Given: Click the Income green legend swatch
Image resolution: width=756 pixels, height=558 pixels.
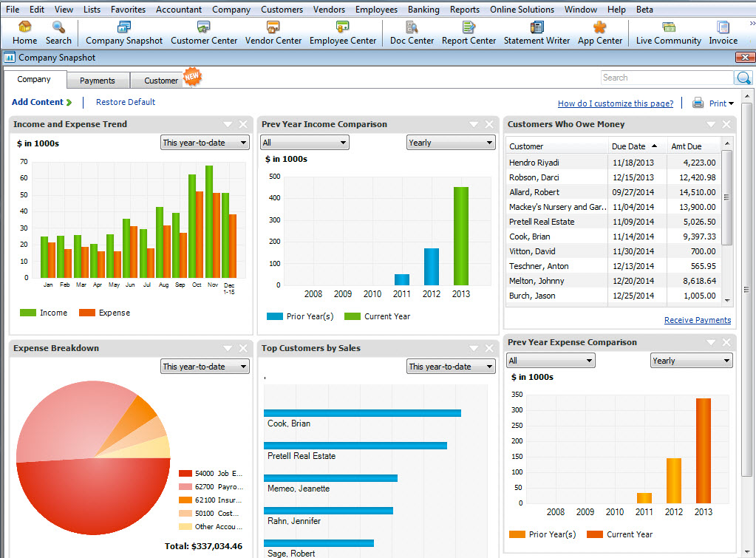Looking at the screenshot, I should pos(28,313).
